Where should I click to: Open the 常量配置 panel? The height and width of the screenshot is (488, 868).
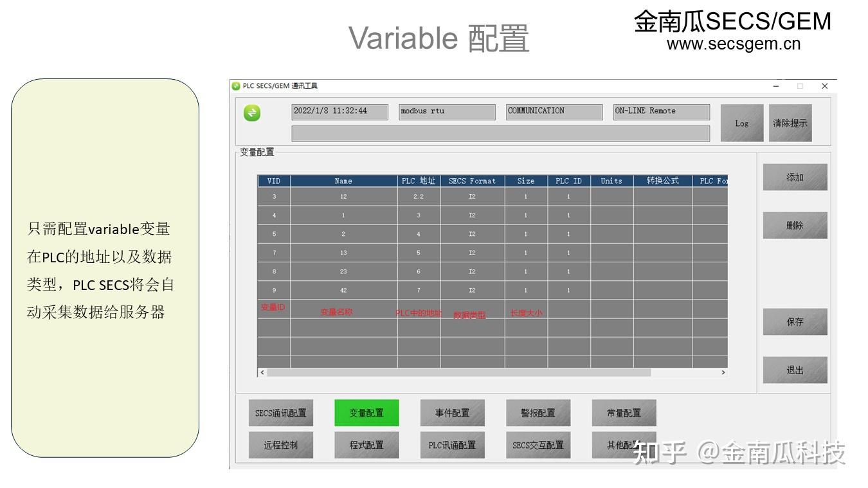tap(623, 413)
